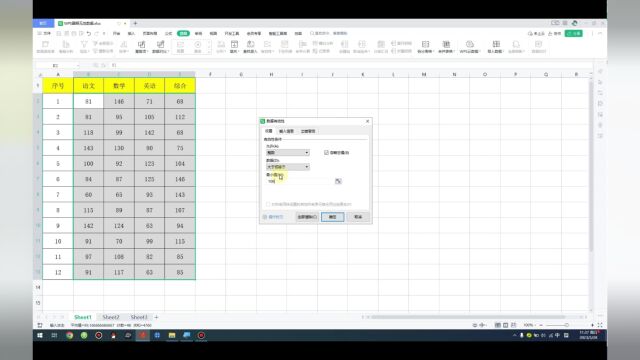Click the fill ribbon icon
This screenshot has width=640, height=360.
[234, 47]
